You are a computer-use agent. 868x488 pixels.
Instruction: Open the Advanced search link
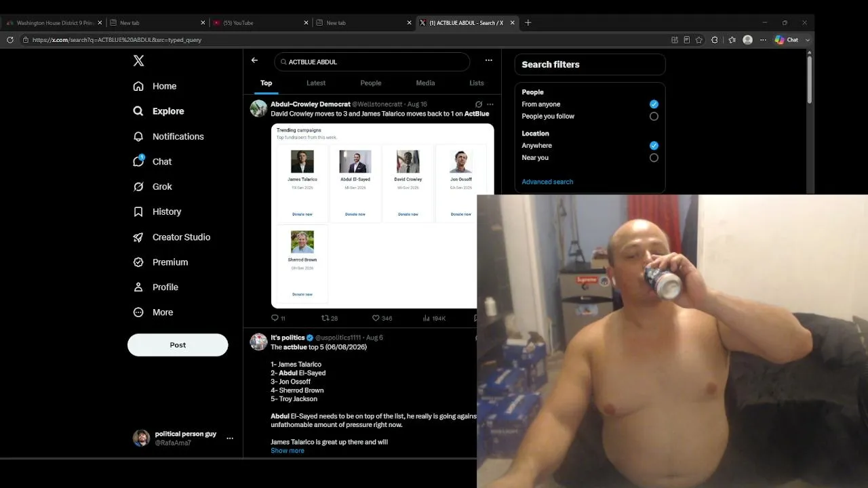(547, 182)
